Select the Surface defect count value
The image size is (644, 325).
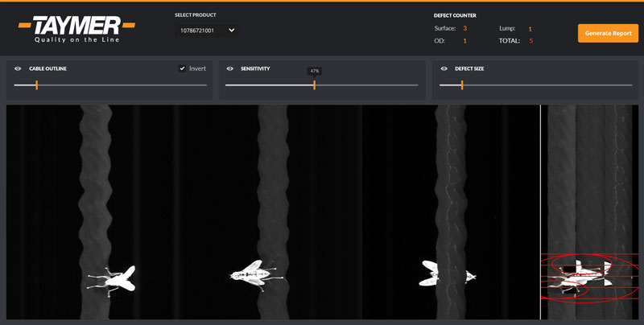(x=464, y=28)
